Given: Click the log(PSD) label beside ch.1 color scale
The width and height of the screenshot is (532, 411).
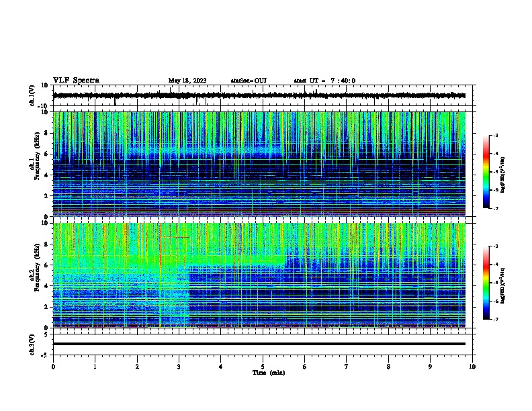Looking at the screenshot, I should pyautogui.click(x=503, y=175).
